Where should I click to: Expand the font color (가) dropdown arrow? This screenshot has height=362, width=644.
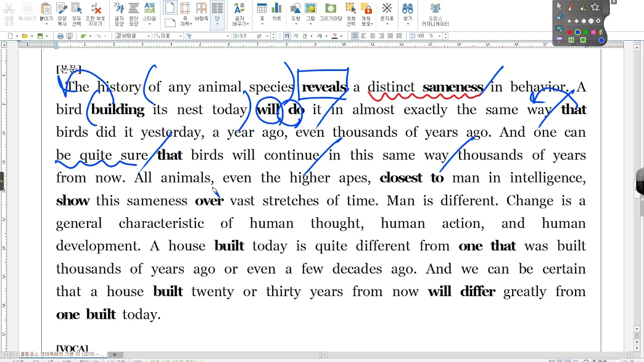click(x=341, y=36)
